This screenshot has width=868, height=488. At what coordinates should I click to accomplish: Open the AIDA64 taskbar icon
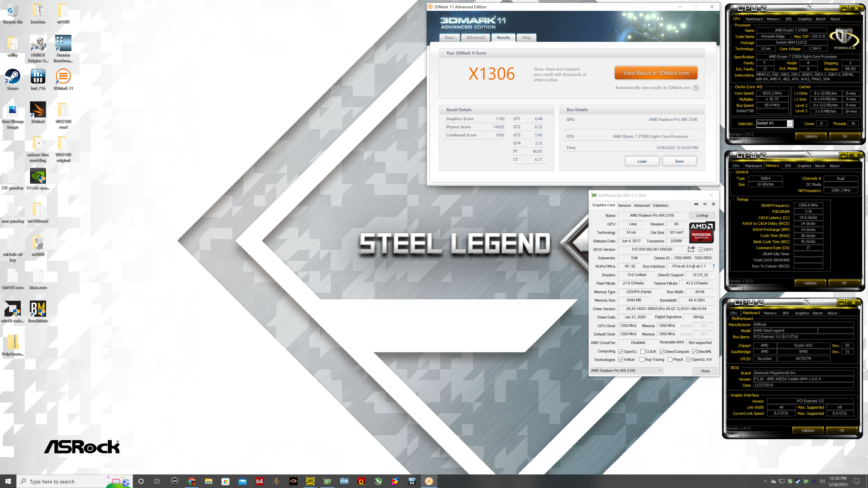259,481
